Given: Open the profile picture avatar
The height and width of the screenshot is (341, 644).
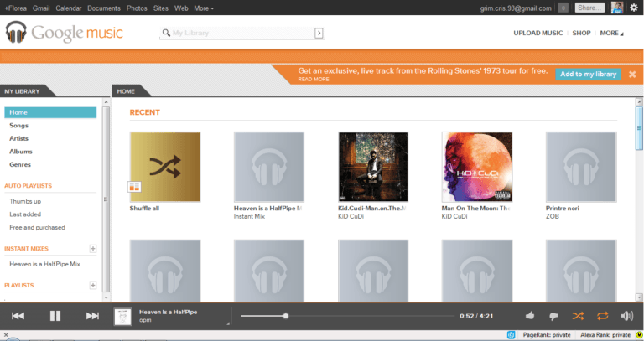Looking at the screenshot, I should coord(617,8).
